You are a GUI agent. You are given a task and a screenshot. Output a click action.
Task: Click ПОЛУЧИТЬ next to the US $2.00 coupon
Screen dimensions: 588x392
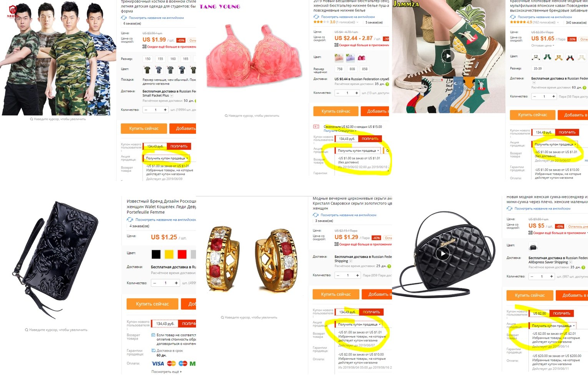(x=561, y=314)
